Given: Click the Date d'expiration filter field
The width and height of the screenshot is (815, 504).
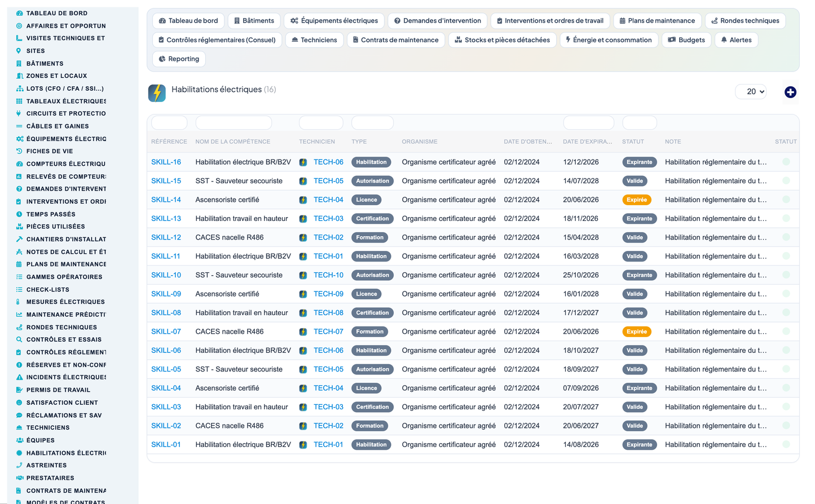Looking at the screenshot, I should tap(588, 122).
